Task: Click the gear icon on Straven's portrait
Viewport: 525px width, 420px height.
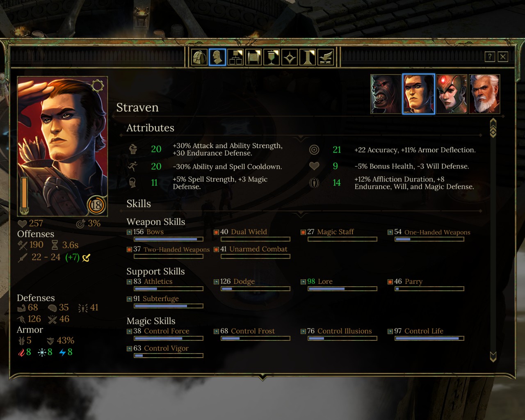Action: point(97,85)
